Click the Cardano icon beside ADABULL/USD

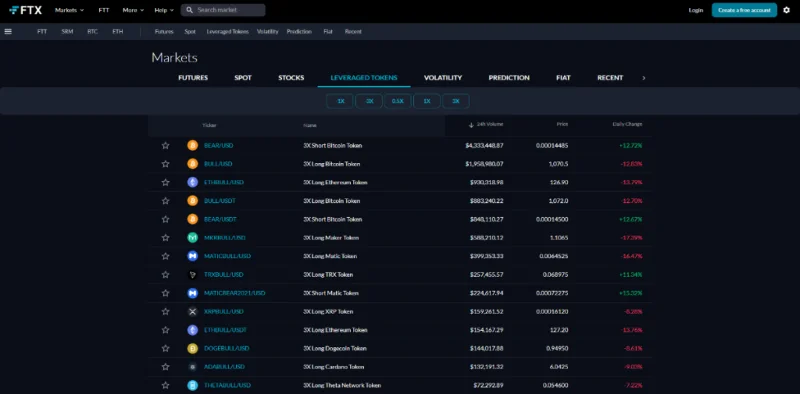point(192,366)
